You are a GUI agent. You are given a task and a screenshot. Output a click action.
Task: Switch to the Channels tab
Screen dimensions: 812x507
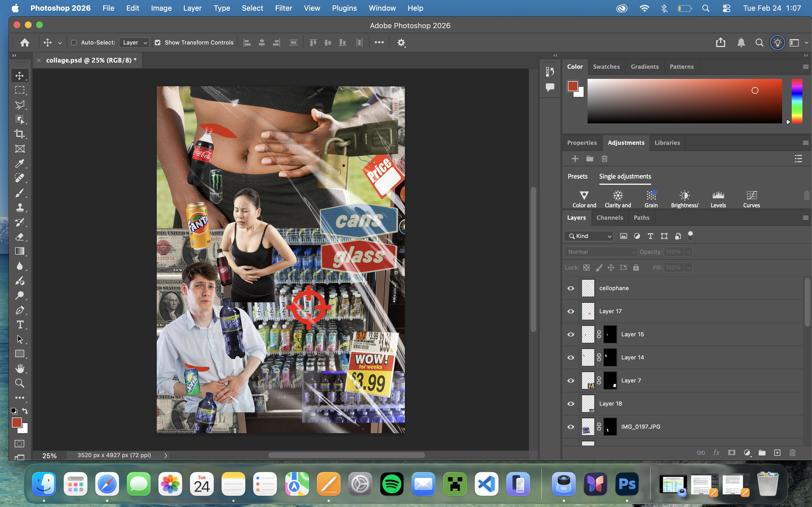pos(609,218)
